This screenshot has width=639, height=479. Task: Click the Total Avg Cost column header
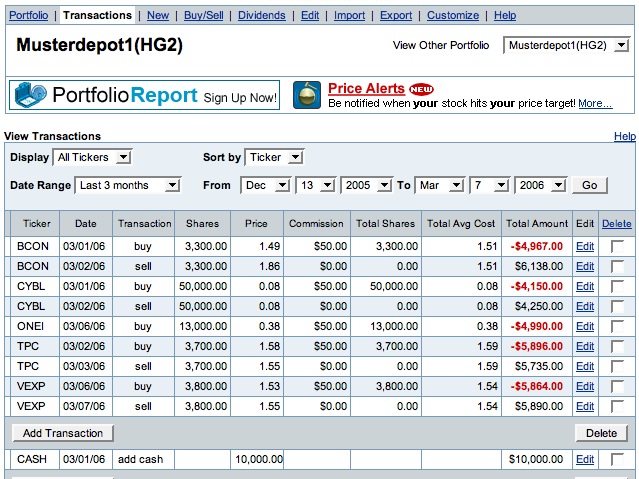tap(461, 223)
